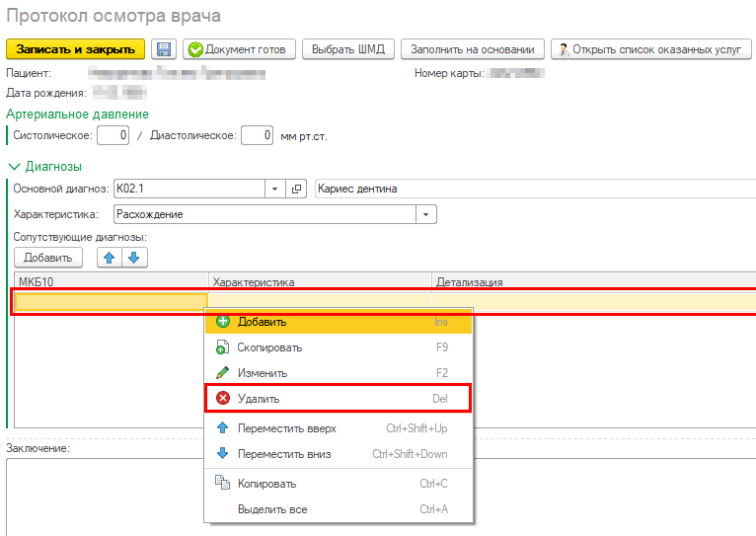Open the list of provided services

click(650, 49)
